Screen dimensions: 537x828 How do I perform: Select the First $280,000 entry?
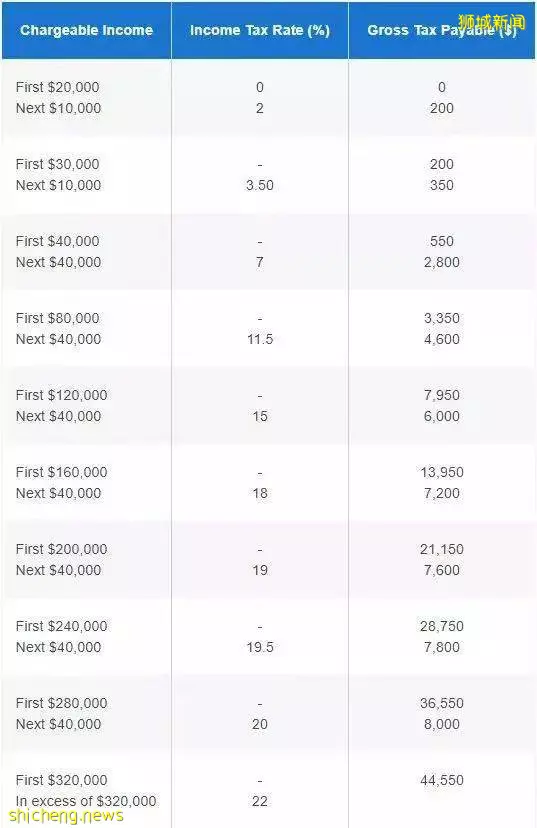click(61, 704)
